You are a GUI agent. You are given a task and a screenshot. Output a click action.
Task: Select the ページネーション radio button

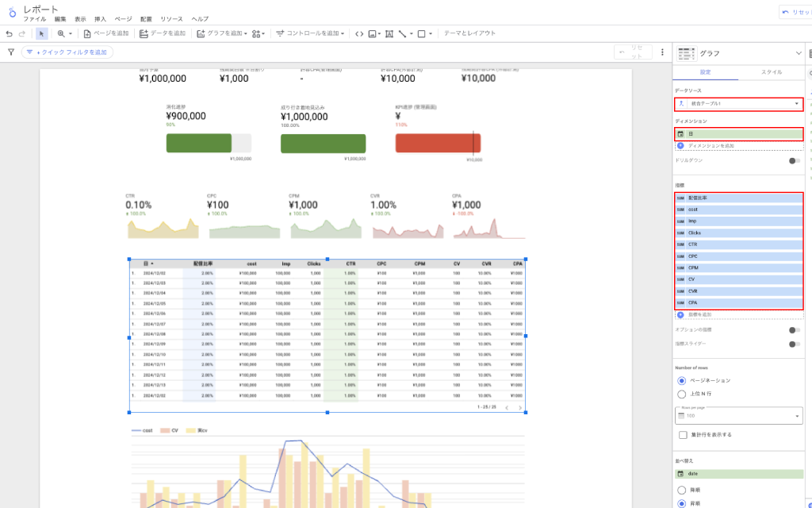point(681,381)
